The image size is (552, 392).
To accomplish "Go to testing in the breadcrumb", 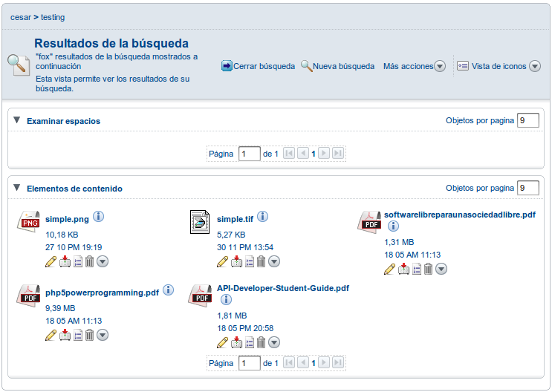I will [x=53, y=17].
